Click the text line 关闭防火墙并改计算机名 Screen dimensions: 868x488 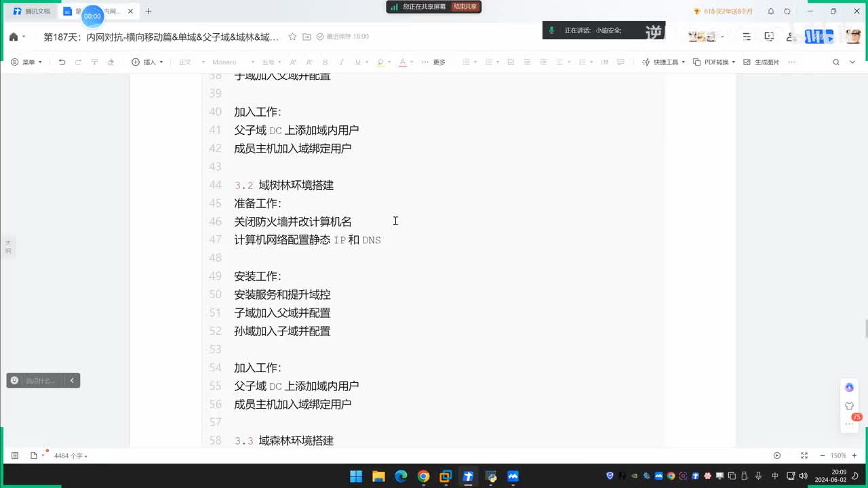coord(293,222)
